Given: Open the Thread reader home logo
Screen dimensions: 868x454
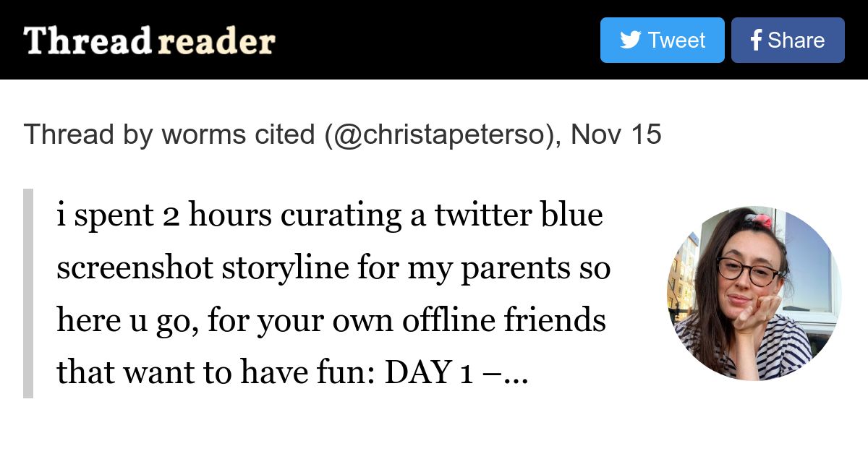Looking at the screenshot, I should click(x=149, y=41).
